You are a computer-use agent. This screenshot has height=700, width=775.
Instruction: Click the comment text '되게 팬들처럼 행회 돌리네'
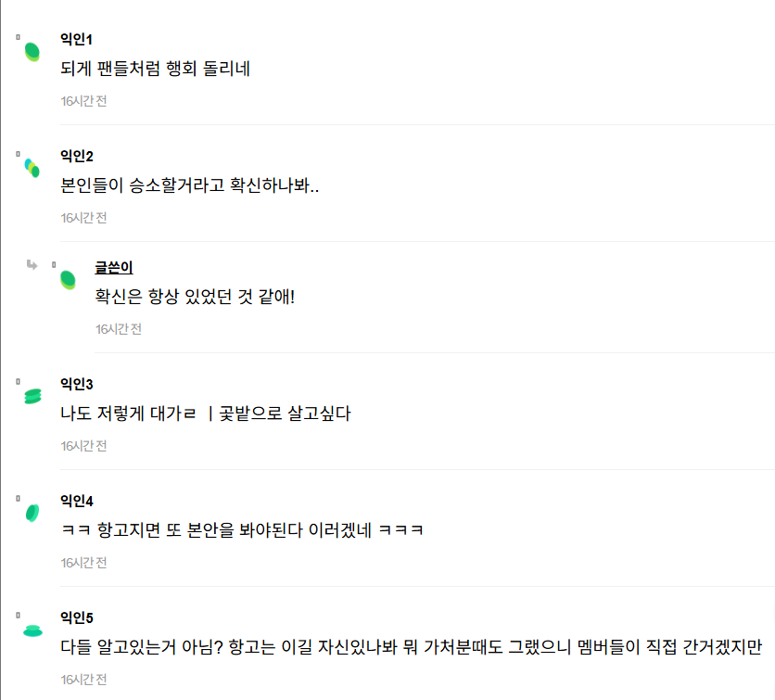156,69
